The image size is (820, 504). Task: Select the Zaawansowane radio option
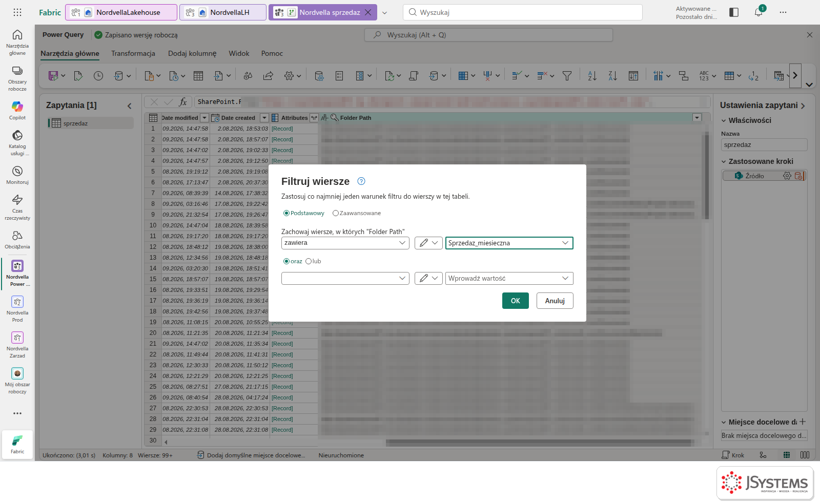pyautogui.click(x=357, y=213)
